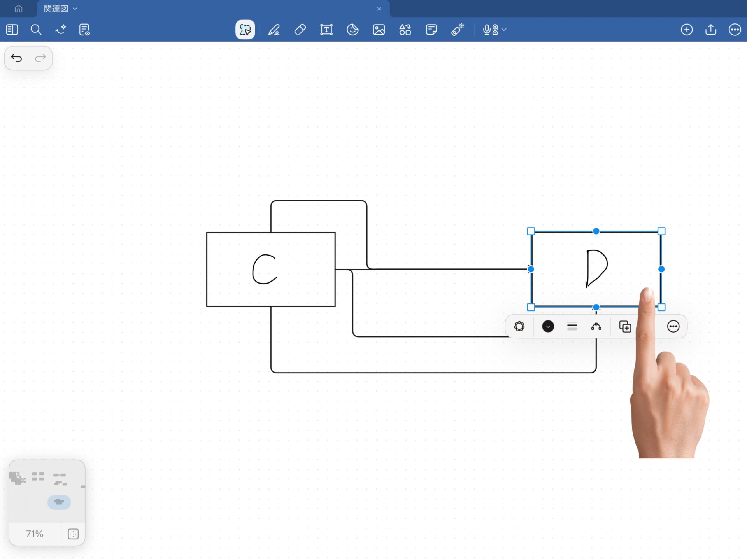Image resolution: width=747 pixels, height=560 pixels.
Task: Open the Shapes elements tool
Action: click(x=405, y=30)
